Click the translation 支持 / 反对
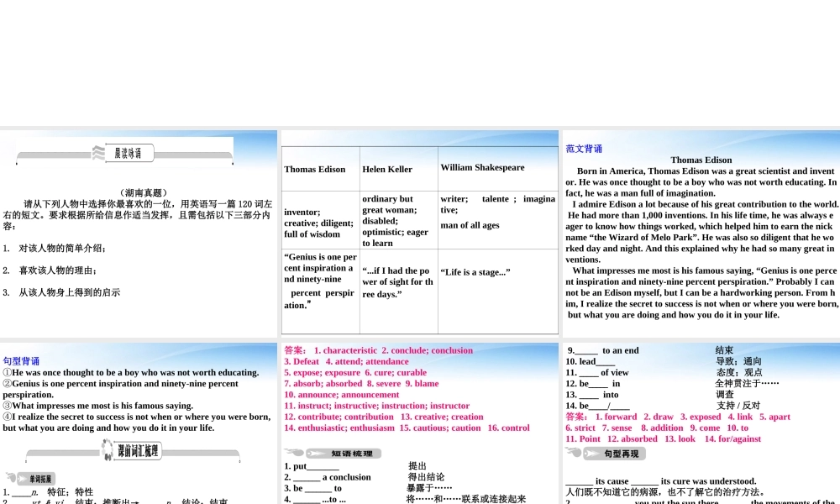The height and width of the screenshot is (504, 840). pyautogui.click(x=738, y=406)
